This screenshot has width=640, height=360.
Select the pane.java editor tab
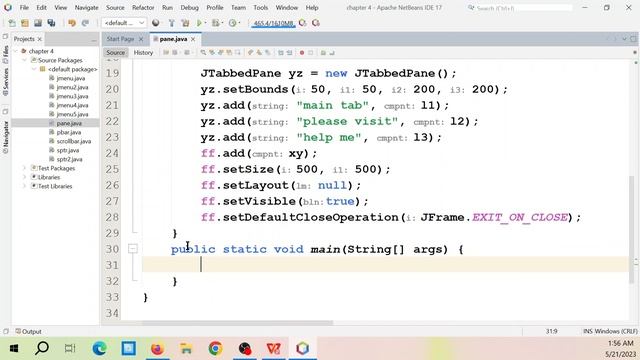(x=173, y=39)
